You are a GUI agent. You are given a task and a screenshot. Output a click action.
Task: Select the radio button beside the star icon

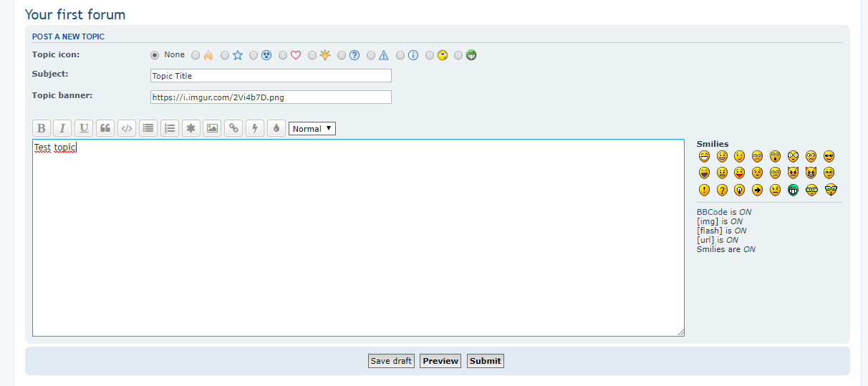(x=225, y=55)
